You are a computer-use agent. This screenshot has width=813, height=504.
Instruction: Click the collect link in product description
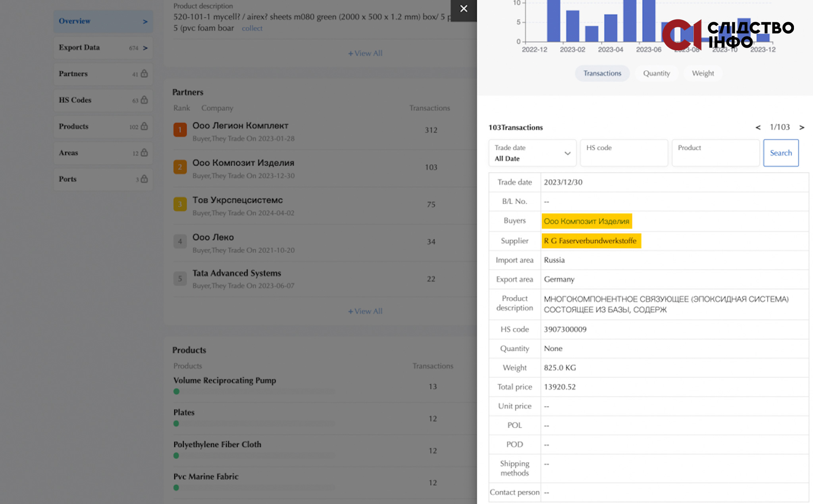[x=252, y=29]
